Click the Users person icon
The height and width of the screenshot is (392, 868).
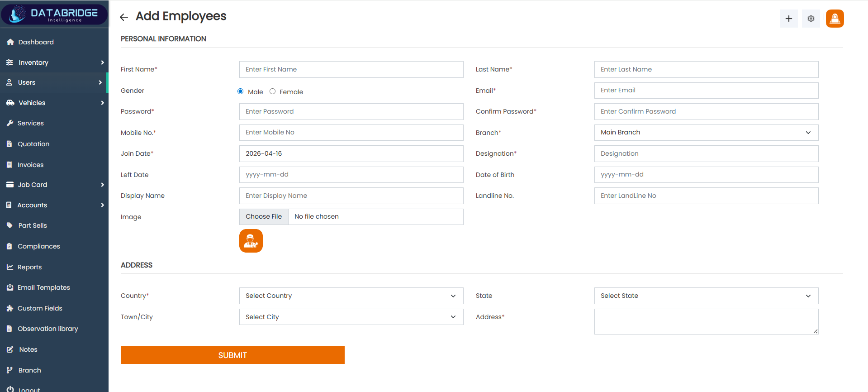pyautogui.click(x=9, y=82)
